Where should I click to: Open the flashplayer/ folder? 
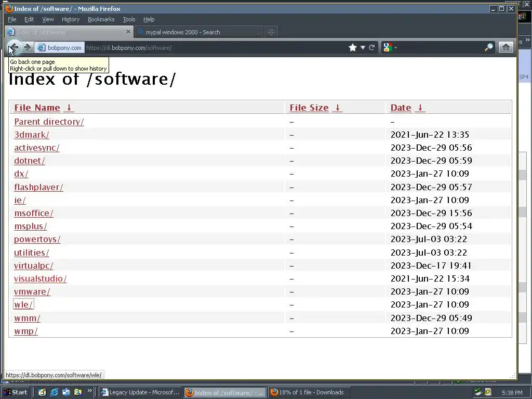38,187
